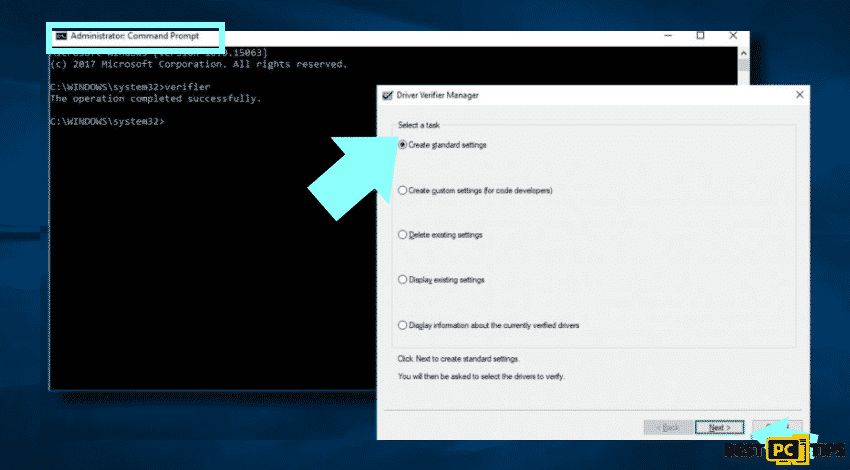Screen dimensions: 850x470
Task: Click the Driver Verifier Manager title icon
Action: tap(387, 95)
